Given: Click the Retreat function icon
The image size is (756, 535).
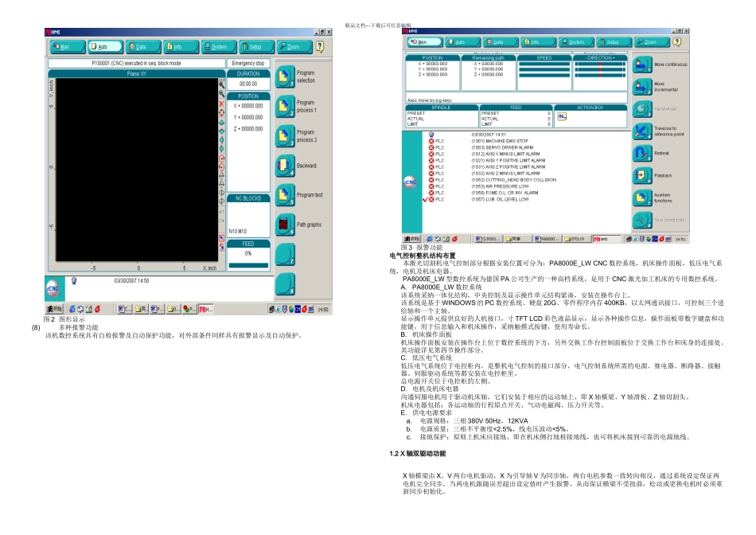Looking at the screenshot, I should point(642,154).
